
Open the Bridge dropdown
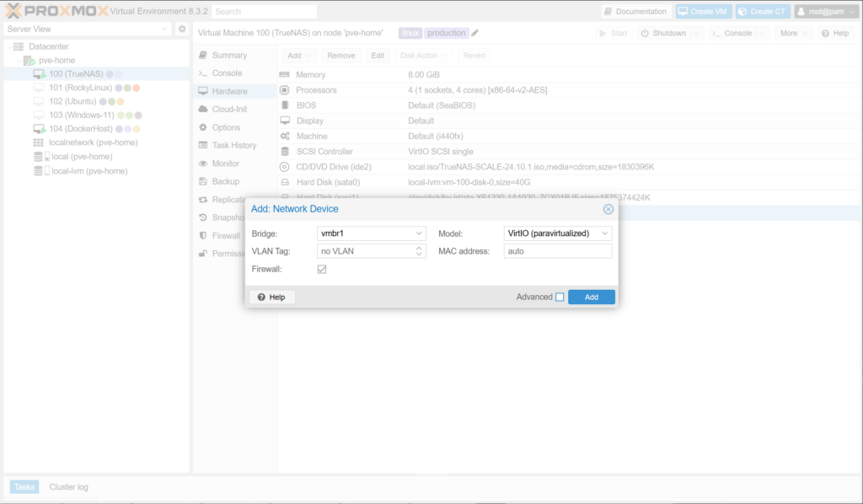click(419, 233)
